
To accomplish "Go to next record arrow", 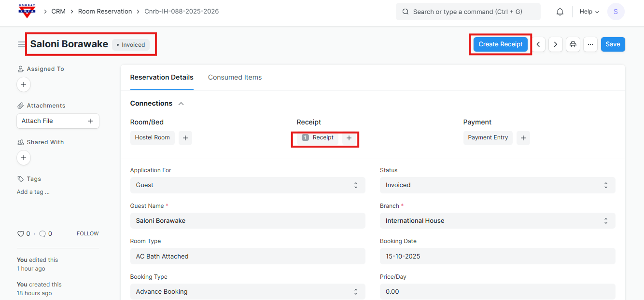I will [556, 44].
